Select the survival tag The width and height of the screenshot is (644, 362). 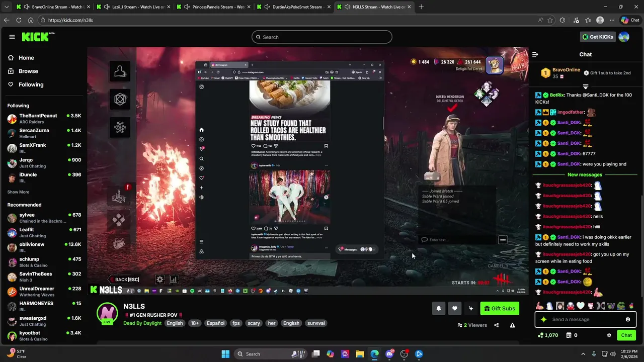[316, 323]
